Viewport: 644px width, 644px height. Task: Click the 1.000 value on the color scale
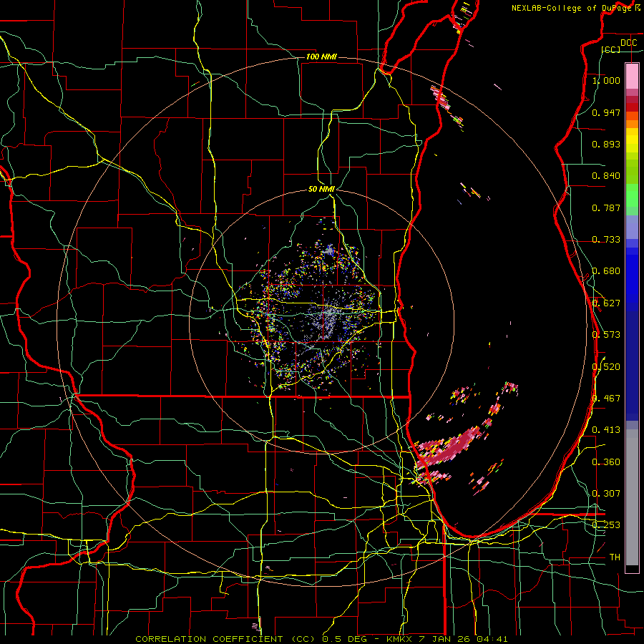(606, 80)
